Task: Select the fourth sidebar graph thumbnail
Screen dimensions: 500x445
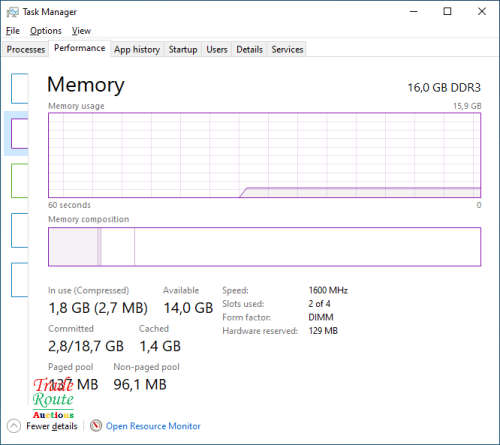Action: click(20, 230)
